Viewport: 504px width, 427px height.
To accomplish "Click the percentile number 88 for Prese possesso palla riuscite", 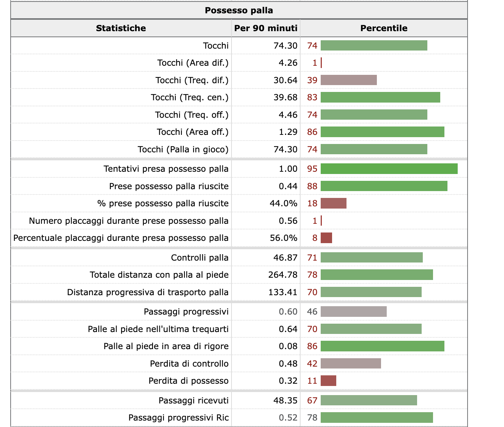I will (312, 186).
